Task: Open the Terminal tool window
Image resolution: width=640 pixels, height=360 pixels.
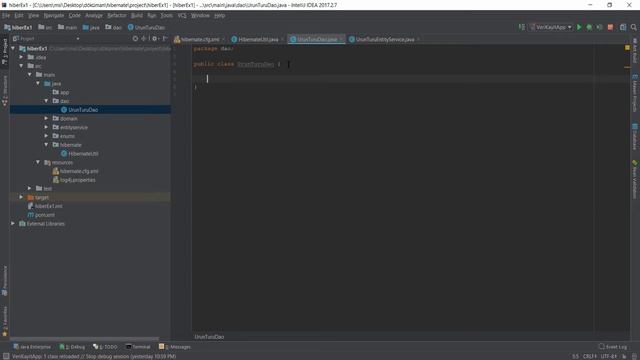Action: (x=138, y=347)
